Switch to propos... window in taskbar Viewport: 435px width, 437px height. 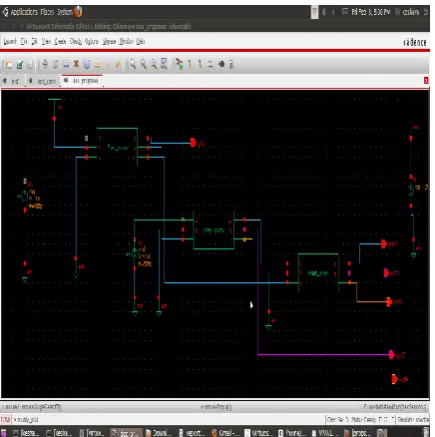coord(358,433)
